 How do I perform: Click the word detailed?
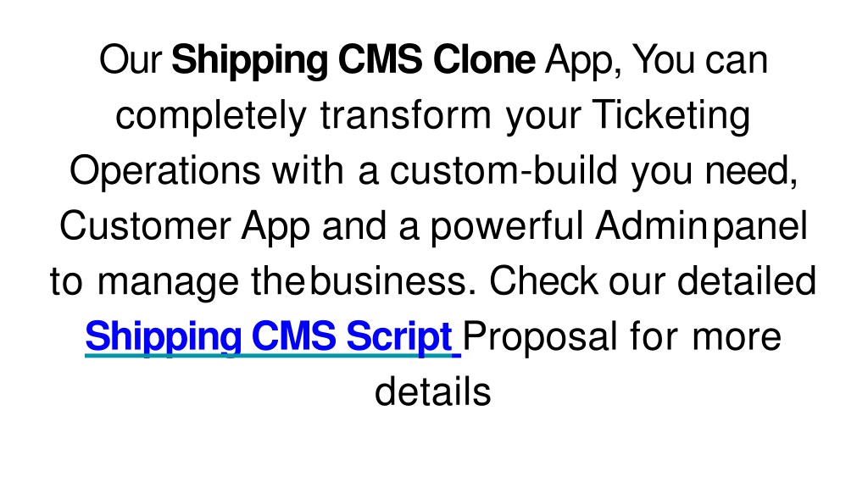coord(747,281)
